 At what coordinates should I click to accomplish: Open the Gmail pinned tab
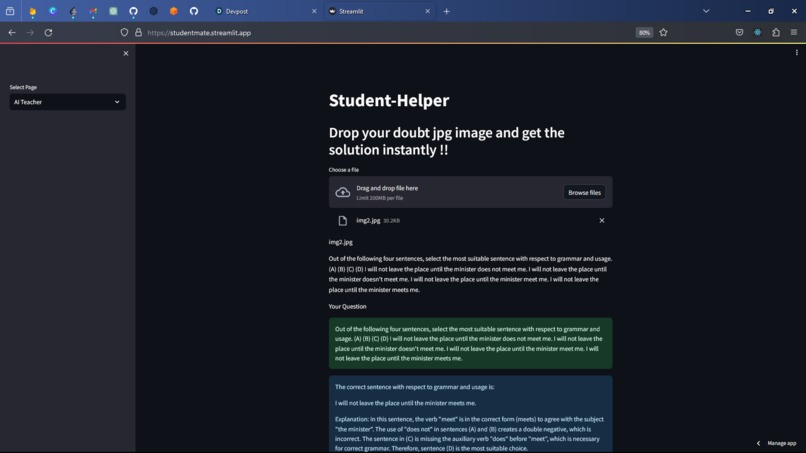pos(93,11)
